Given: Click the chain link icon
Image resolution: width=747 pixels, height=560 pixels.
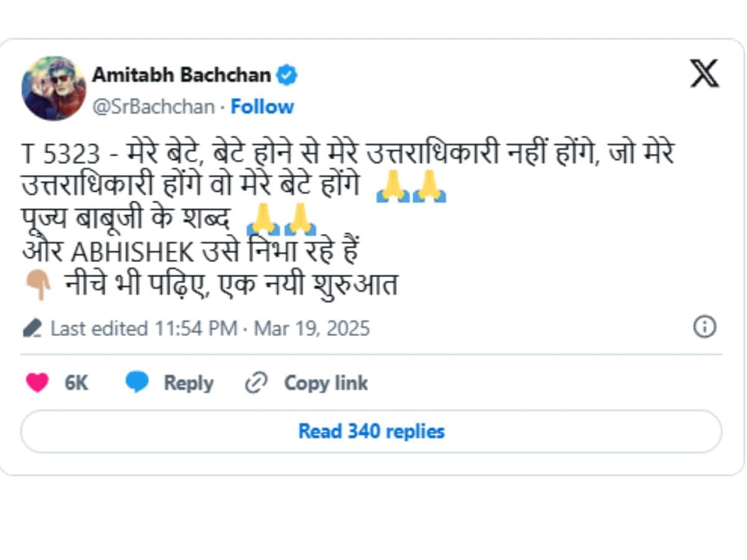Looking at the screenshot, I should [x=256, y=383].
